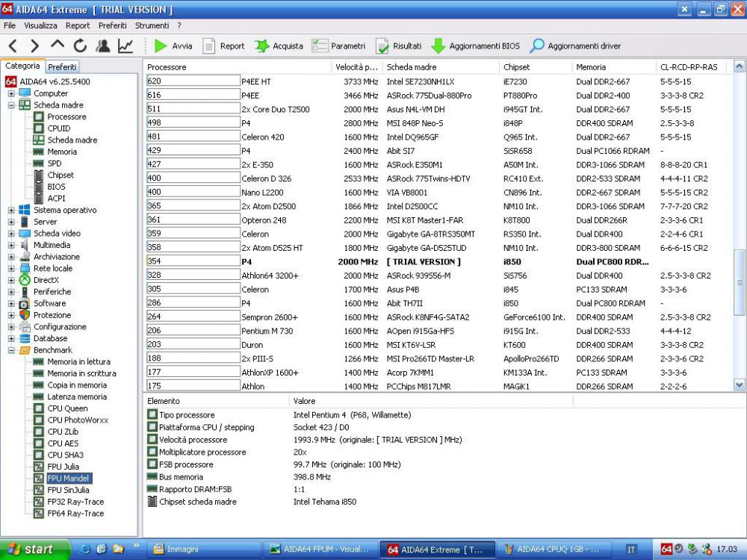Click the Risultati toolbar button
Image resolution: width=747 pixels, height=560 pixels.
click(x=399, y=46)
